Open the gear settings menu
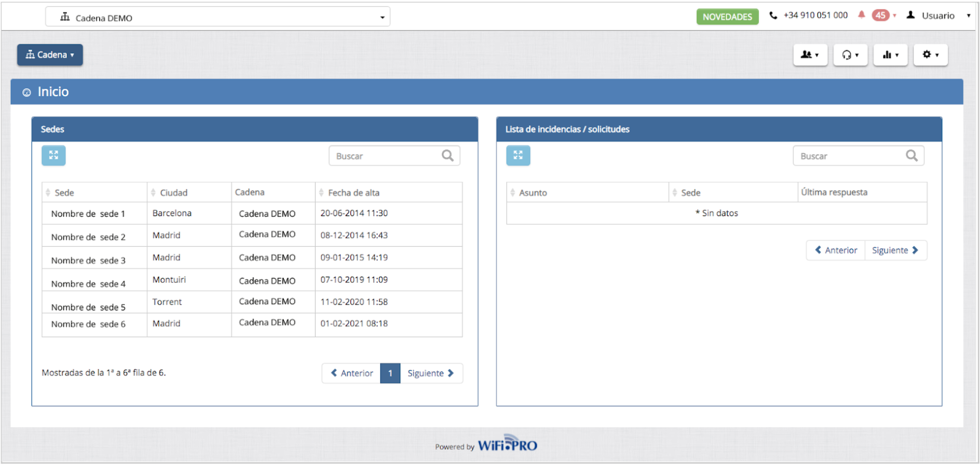 930,55
